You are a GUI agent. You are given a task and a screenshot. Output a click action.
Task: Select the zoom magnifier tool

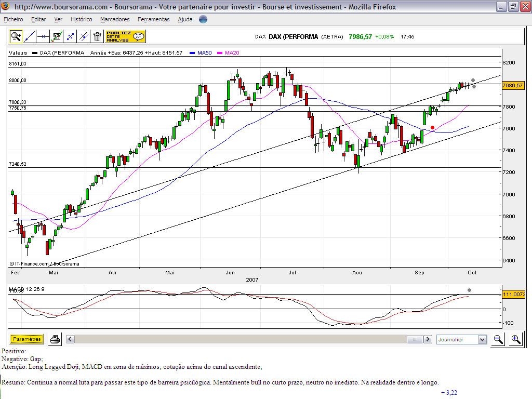16,36
